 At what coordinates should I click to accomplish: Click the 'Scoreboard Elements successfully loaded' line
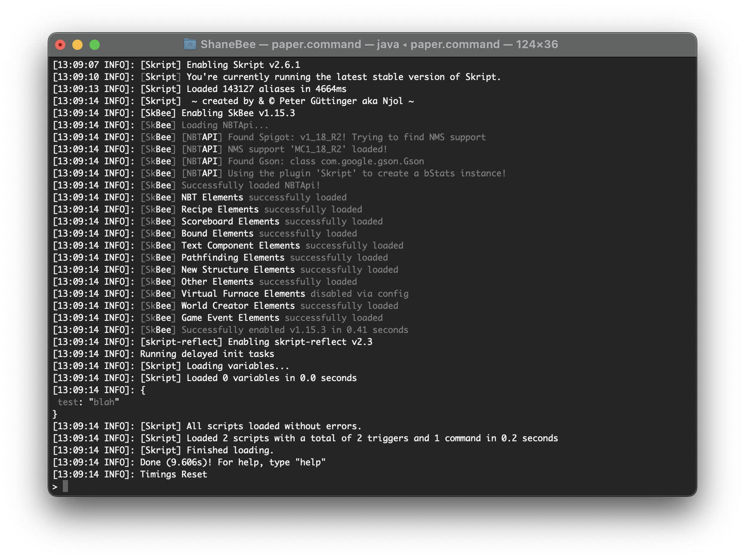pyautogui.click(x=218, y=222)
